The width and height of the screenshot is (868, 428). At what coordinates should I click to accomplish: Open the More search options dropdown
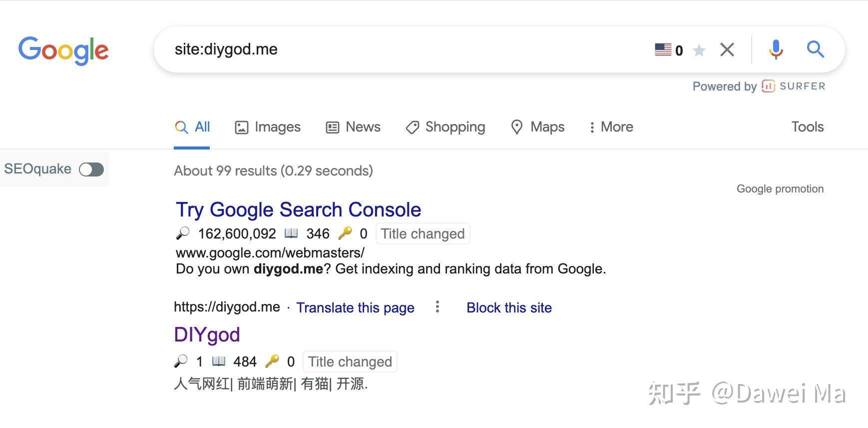[x=611, y=127]
